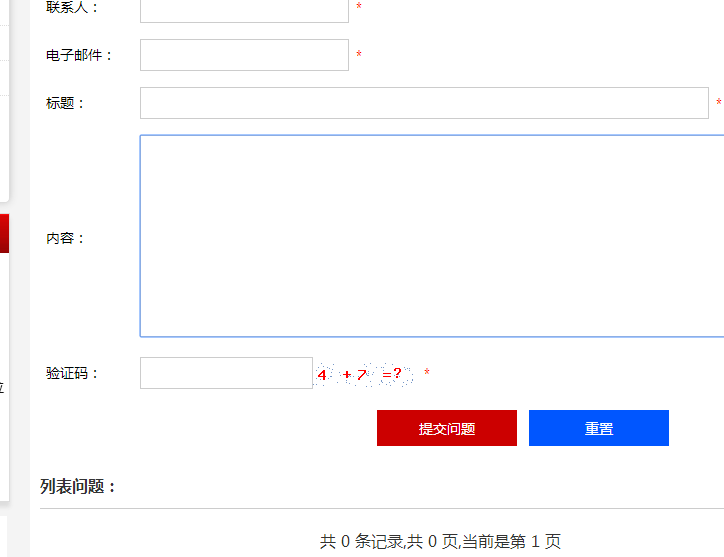The image size is (724, 557).
Task: Click into the 标题 text field
Action: (x=424, y=103)
